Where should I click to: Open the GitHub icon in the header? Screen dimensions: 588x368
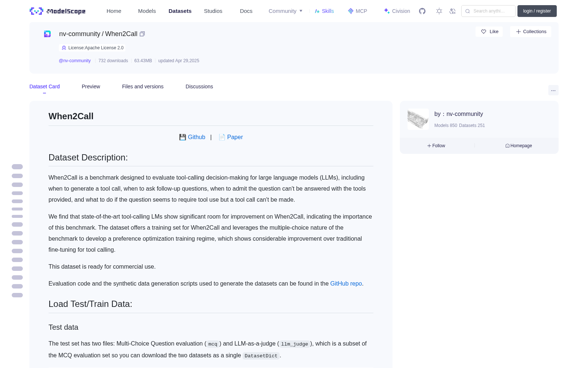(x=422, y=11)
